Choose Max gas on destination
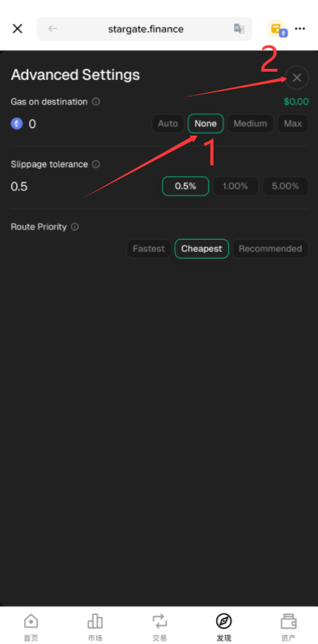Viewport: 318px width, 644px height. click(293, 123)
